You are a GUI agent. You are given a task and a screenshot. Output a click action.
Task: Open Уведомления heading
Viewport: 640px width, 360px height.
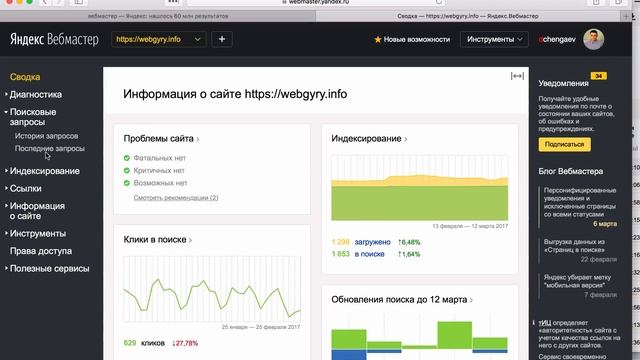(563, 83)
